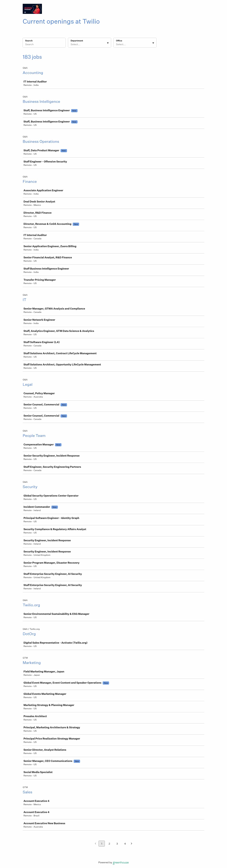Select page 2 in pagination

(109, 844)
